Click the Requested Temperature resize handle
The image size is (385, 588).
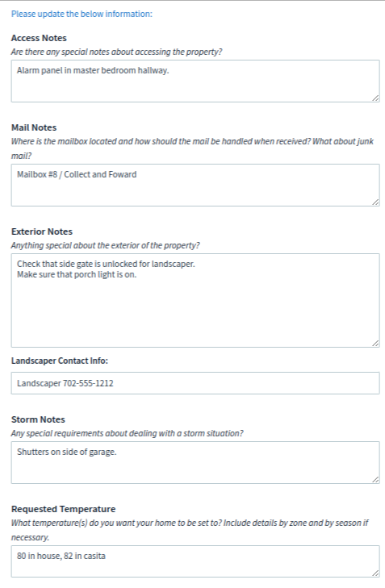click(x=375, y=573)
